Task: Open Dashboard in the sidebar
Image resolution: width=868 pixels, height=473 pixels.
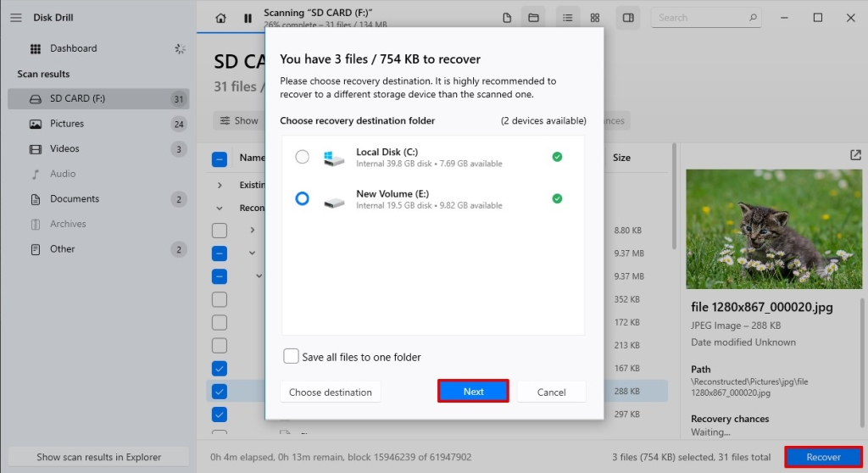Action: tap(73, 48)
